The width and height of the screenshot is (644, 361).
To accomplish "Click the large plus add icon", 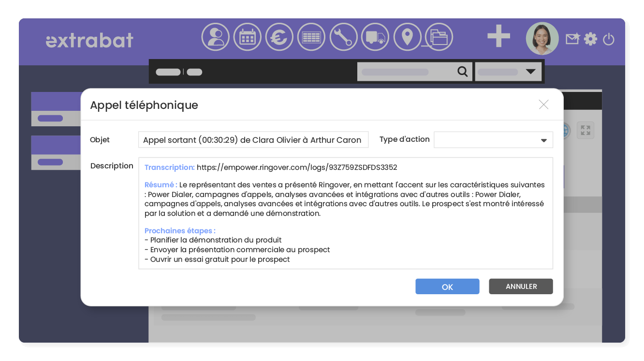I will point(498,37).
